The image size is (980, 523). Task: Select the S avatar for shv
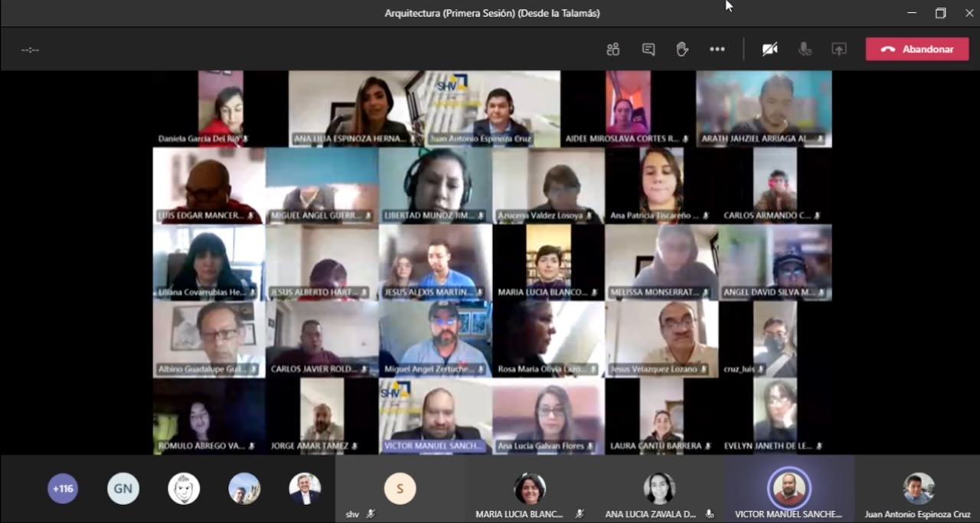click(x=400, y=489)
